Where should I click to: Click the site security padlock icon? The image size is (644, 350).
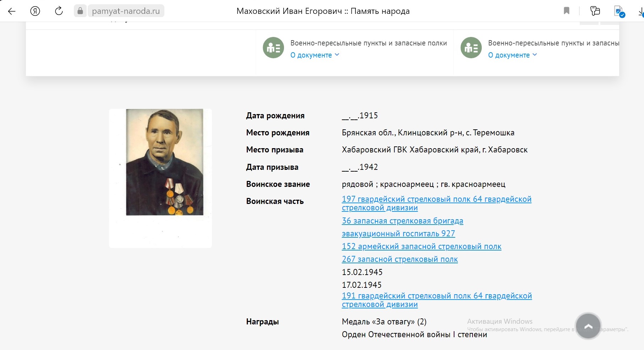pyautogui.click(x=80, y=11)
